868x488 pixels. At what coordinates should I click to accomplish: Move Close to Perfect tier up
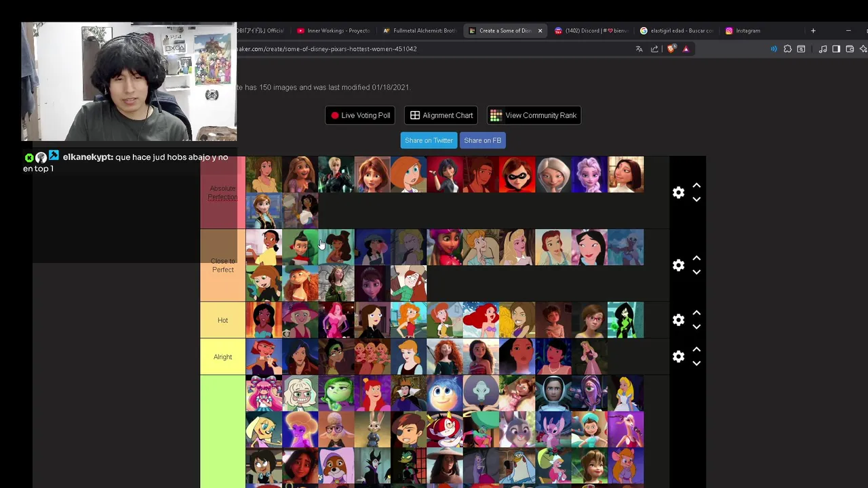point(696,258)
